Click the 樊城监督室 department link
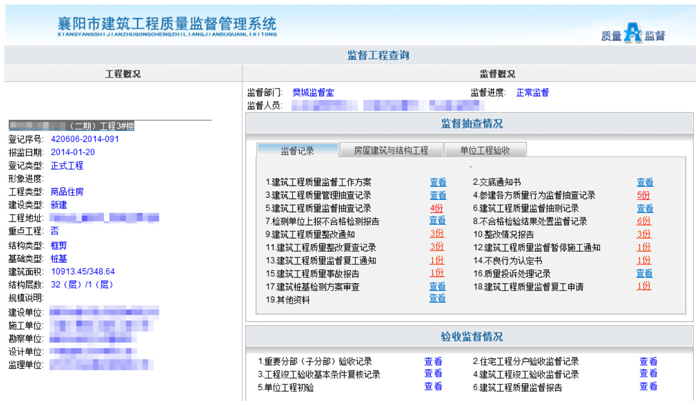Viewport: 700px width, 405px height. (313, 93)
